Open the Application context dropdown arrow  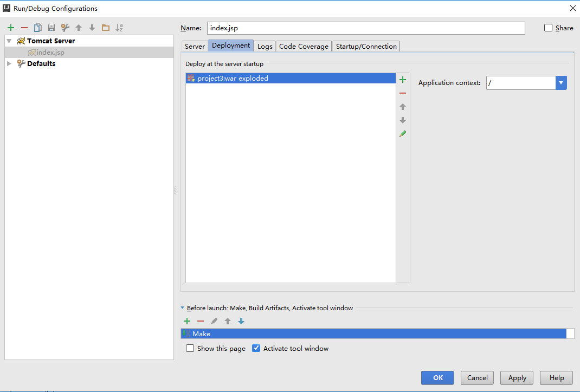coord(561,83)
